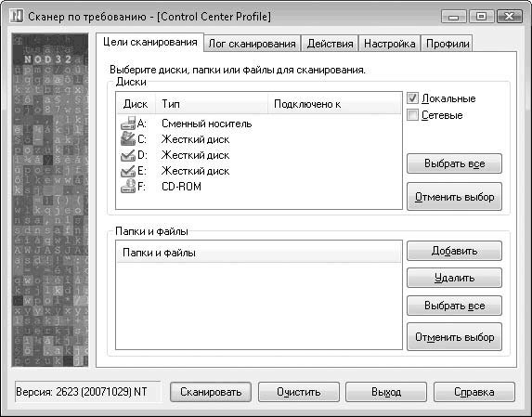Viewport: 532px width, 417px height.
Task: Open the Лог сканирования tab
Action: 253,44
